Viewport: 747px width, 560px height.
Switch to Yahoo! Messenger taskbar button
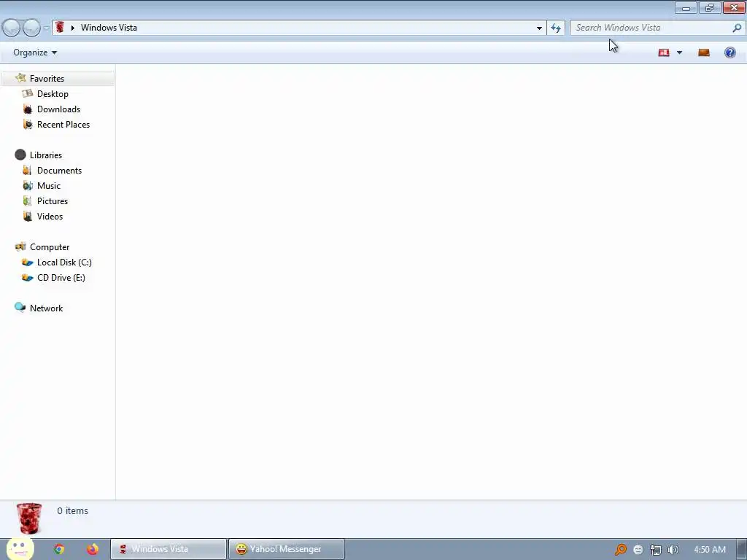(x=286, y=549)
